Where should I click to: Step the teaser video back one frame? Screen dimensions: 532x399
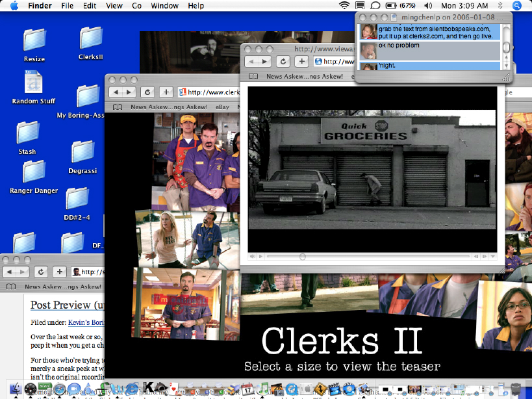click(477, 257)
